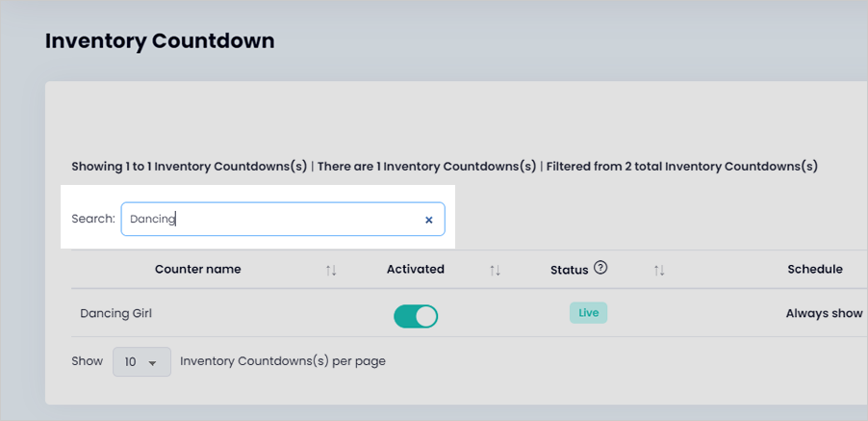Click the Activated column header

click(415, 269)
